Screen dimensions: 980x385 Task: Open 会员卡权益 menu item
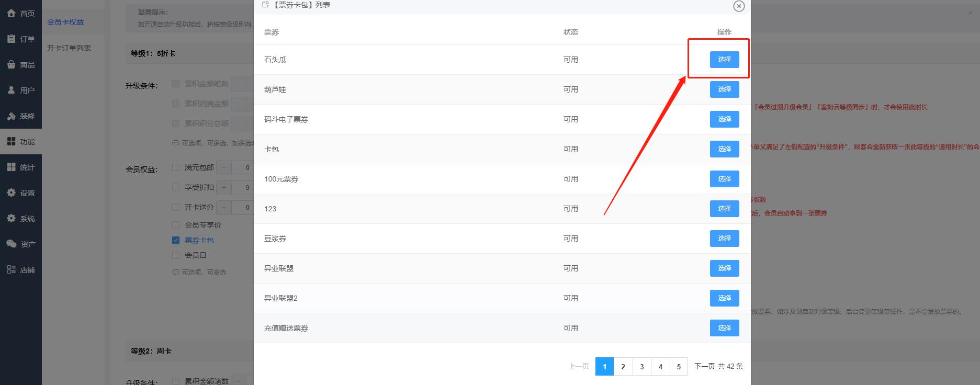[x=65, y=22]
